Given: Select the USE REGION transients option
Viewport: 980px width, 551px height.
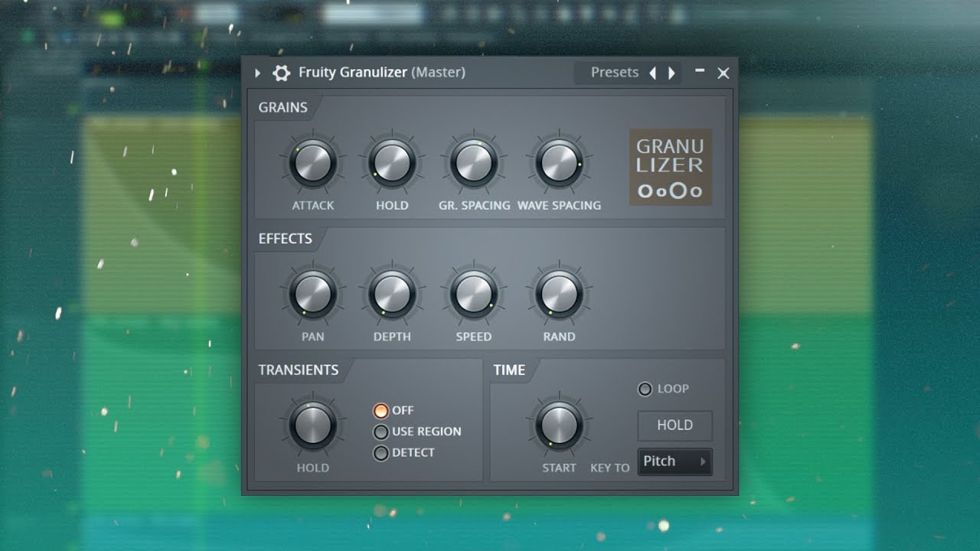Looking at the screenshot, I should [x=381, y=432].
